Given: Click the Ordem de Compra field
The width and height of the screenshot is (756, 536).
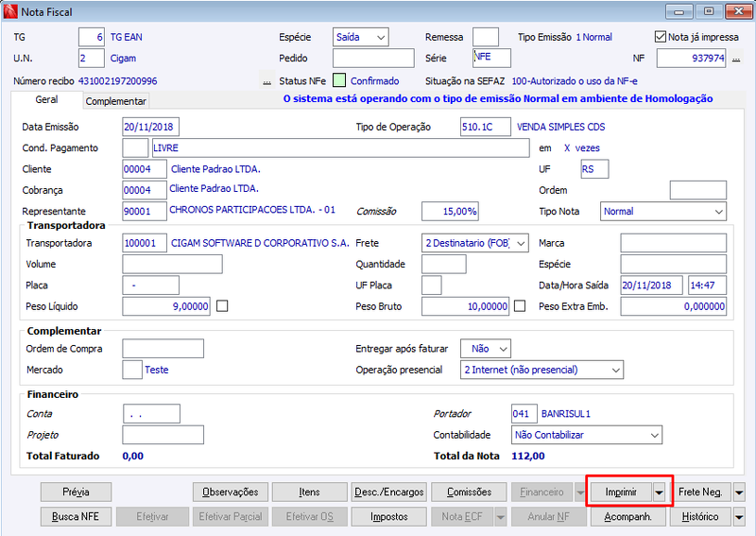Looking at the screenshot, I should (163, 349).
